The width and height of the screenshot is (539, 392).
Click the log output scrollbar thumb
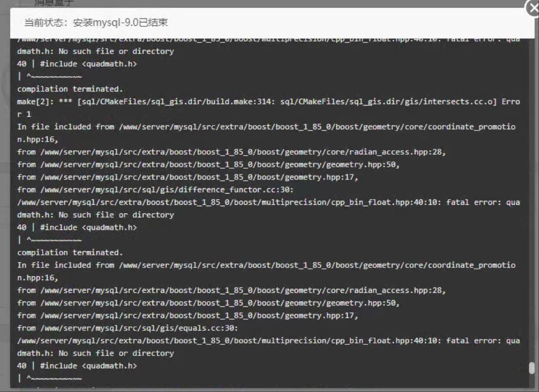(x=532, y=368)
